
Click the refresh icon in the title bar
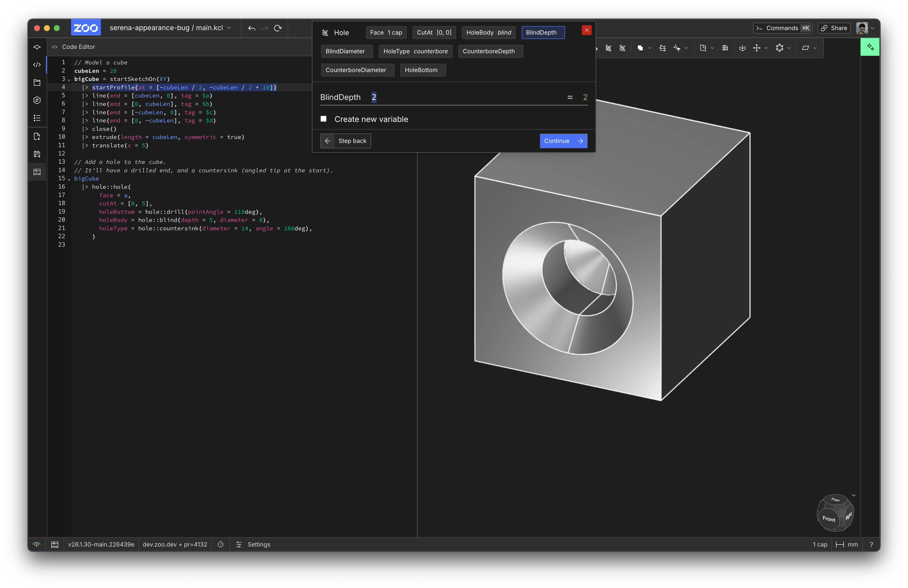pos(278,28)
